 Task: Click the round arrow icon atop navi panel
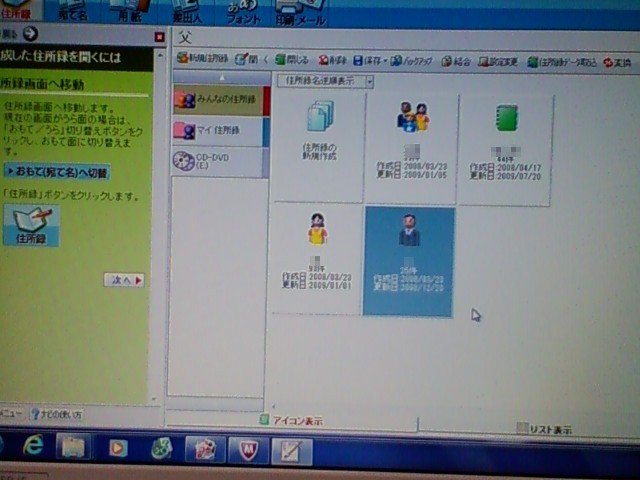(x=30, y=33)
